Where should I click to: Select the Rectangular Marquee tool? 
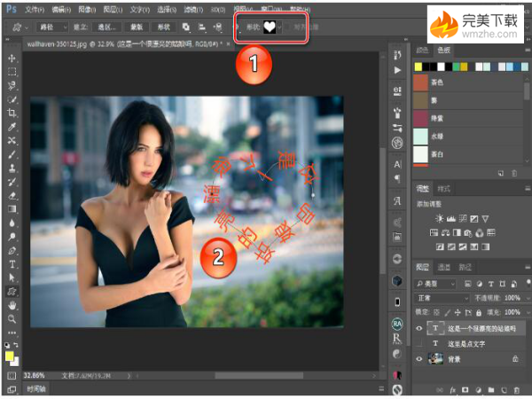click(x=12, y=72)
